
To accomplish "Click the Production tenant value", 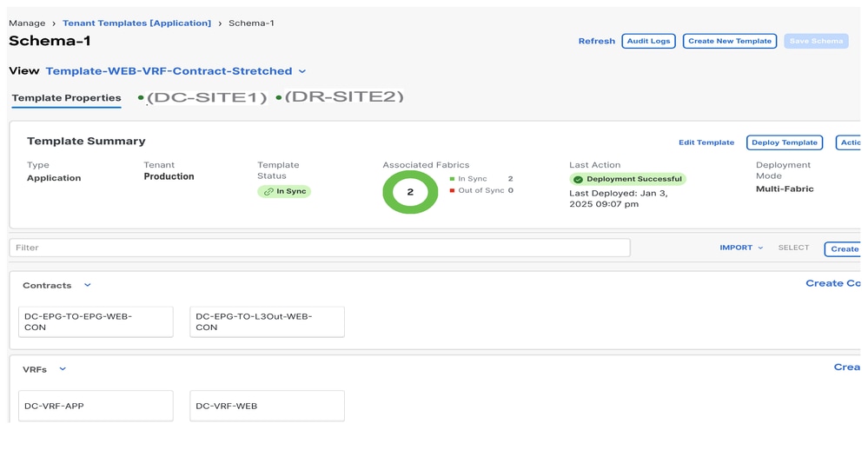I will pyautogui.click(x=169, y=176).
